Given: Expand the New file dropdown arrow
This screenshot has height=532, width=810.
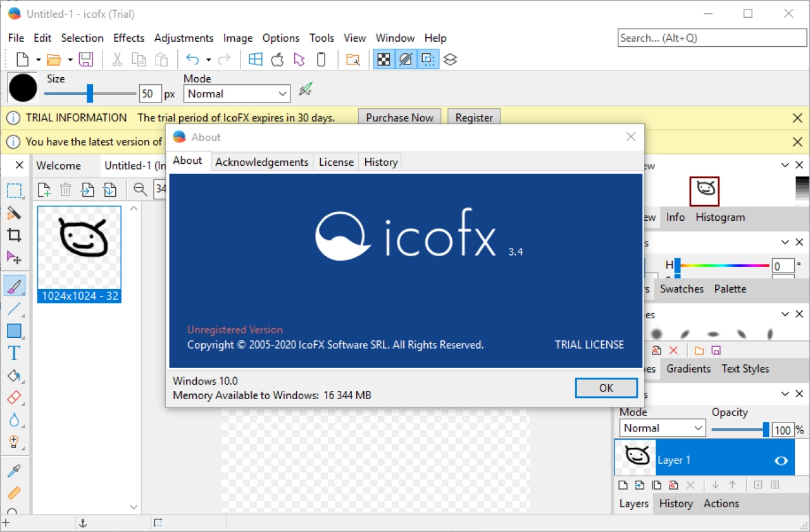Looking at the screenshot, I should (38, 60).
